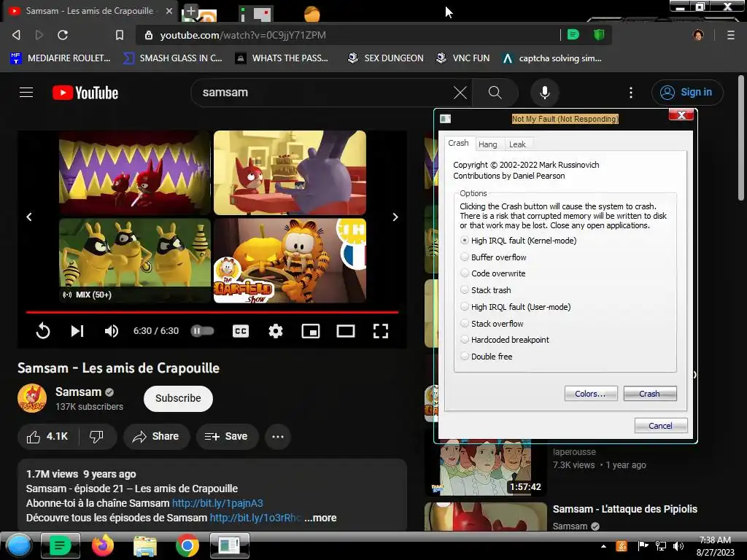
Task: Share the Samsam video
Action: 156,436
